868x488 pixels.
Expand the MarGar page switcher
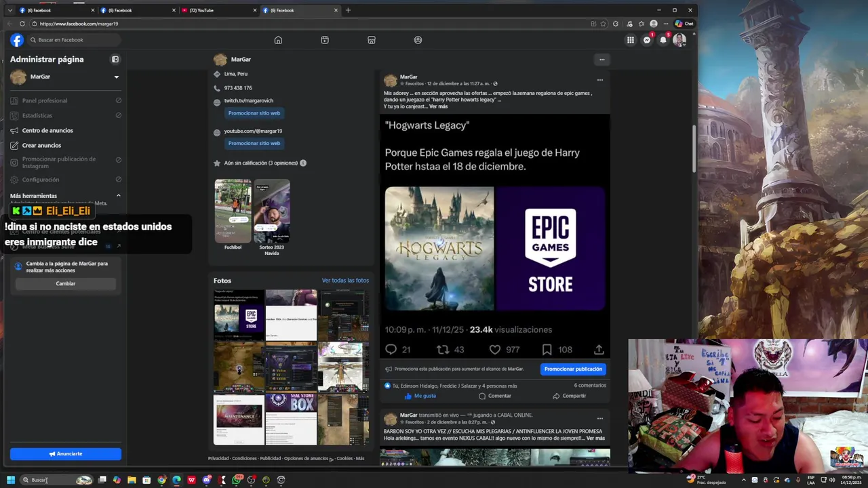[x=116, y=77]
